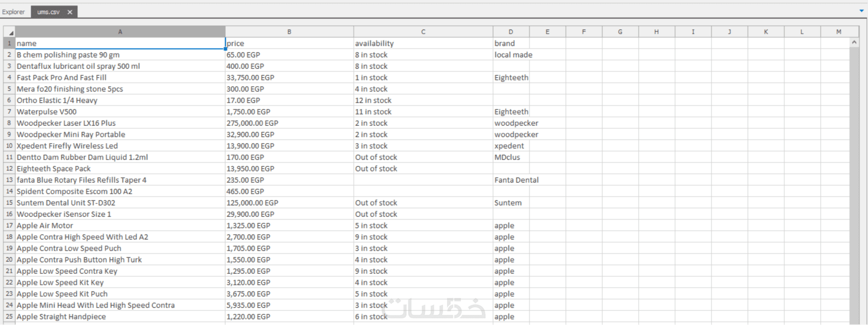Select price cell '5,935.00 EGP'
Screen dimensions: 868x325
tap(290, 305)
